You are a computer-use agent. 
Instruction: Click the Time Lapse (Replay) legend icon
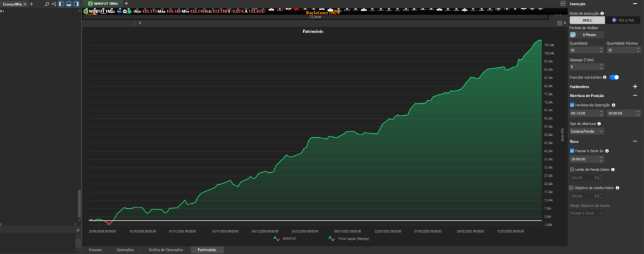coord(331,238)
